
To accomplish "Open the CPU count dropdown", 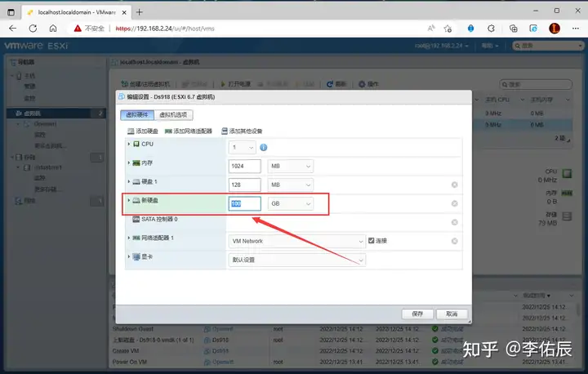I will pyautogui.click(x=243, y=148).
